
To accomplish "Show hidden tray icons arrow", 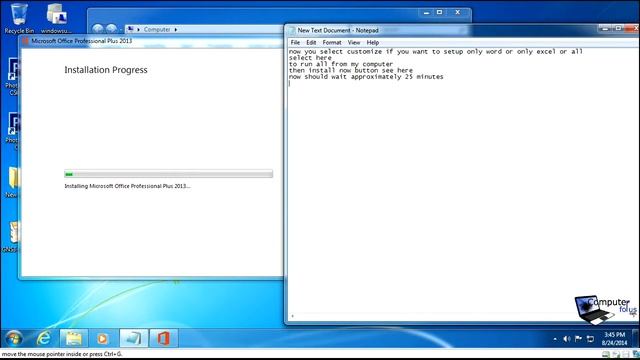I will [555, 339].
